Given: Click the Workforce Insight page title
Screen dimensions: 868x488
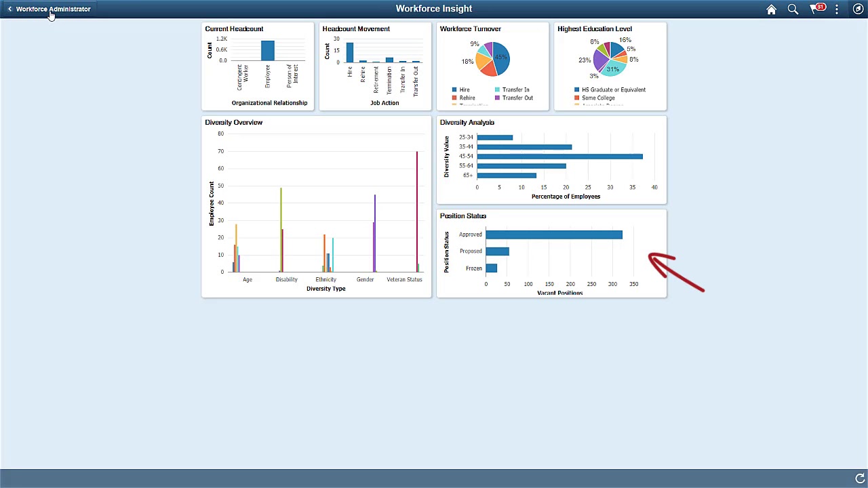Looking at the screenshot, I should click(x=434, y=9).
